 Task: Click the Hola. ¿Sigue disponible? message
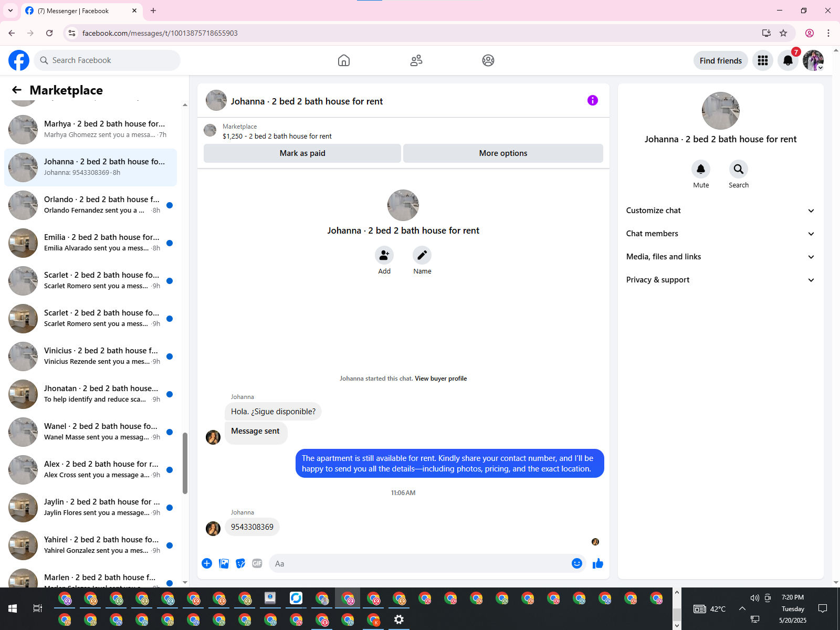(273, 412)
